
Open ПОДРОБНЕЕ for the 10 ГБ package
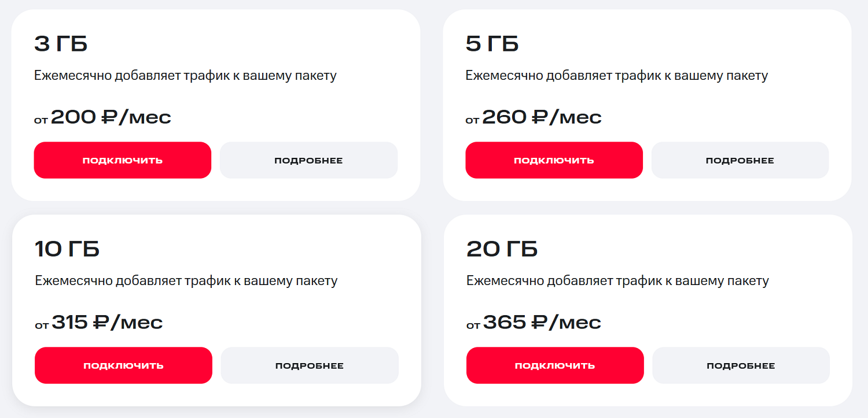tap(309, 365)
